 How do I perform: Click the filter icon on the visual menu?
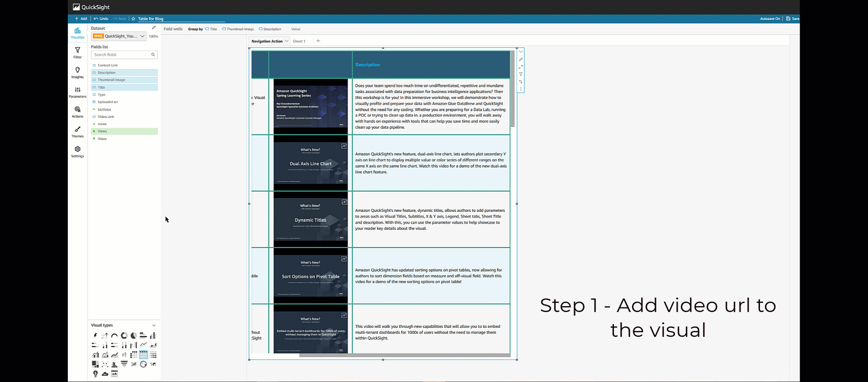pos(521,74)
